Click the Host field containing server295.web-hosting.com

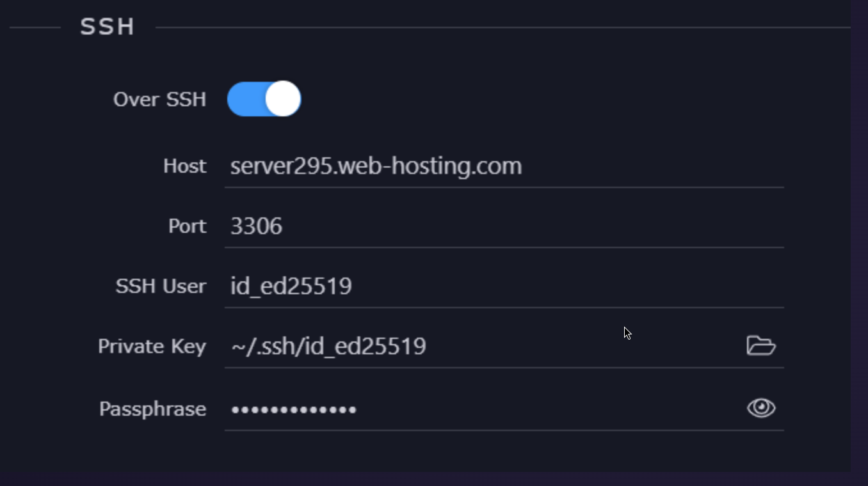pyautogui.click(x=504, y=166)
